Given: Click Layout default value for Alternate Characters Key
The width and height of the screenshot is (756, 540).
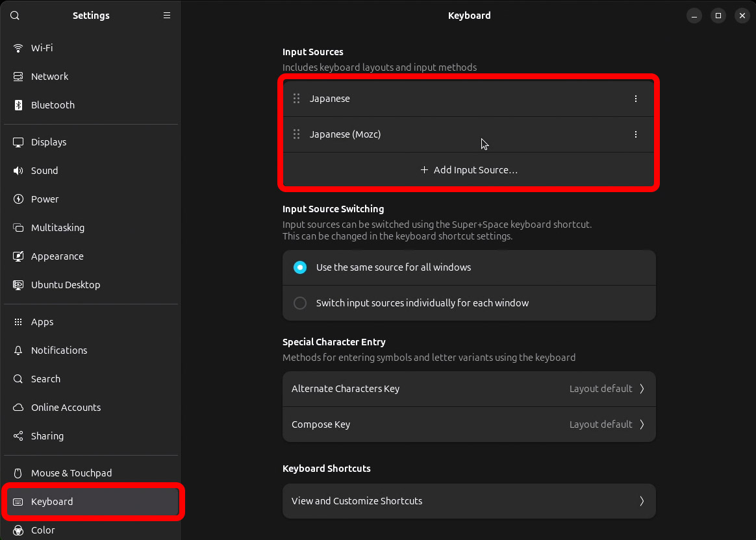Looking at the screenshot, I should (601, 389).
